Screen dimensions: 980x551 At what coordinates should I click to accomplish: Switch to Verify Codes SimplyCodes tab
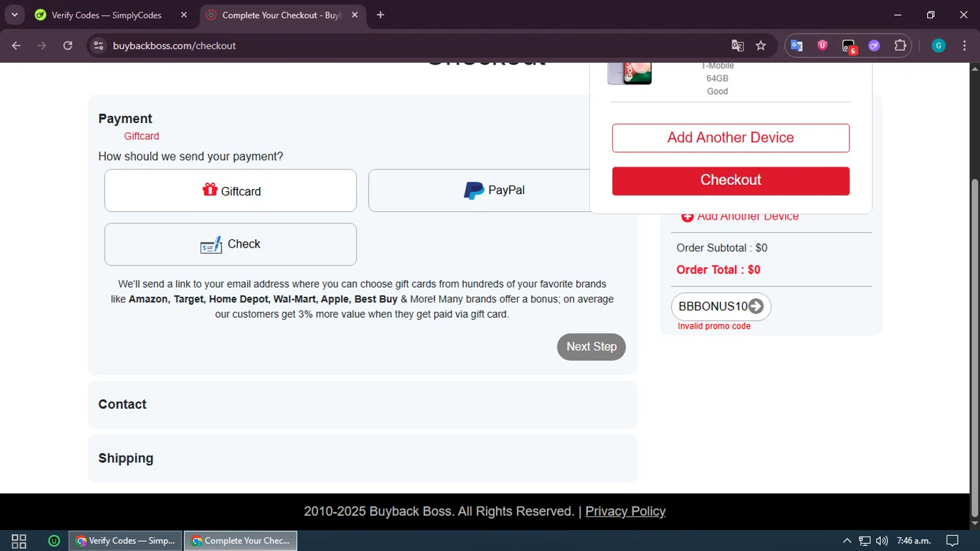pyautogui.click(x=111, y=15)
